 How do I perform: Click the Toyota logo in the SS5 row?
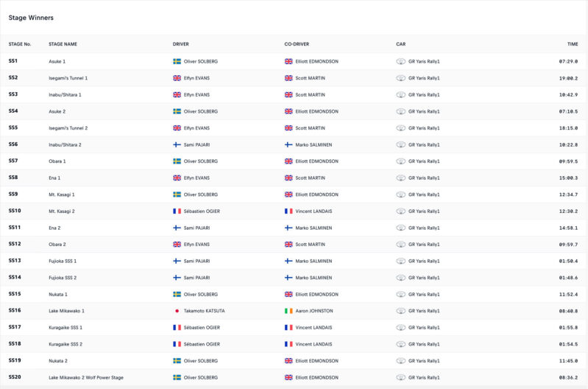pos(401,128)
